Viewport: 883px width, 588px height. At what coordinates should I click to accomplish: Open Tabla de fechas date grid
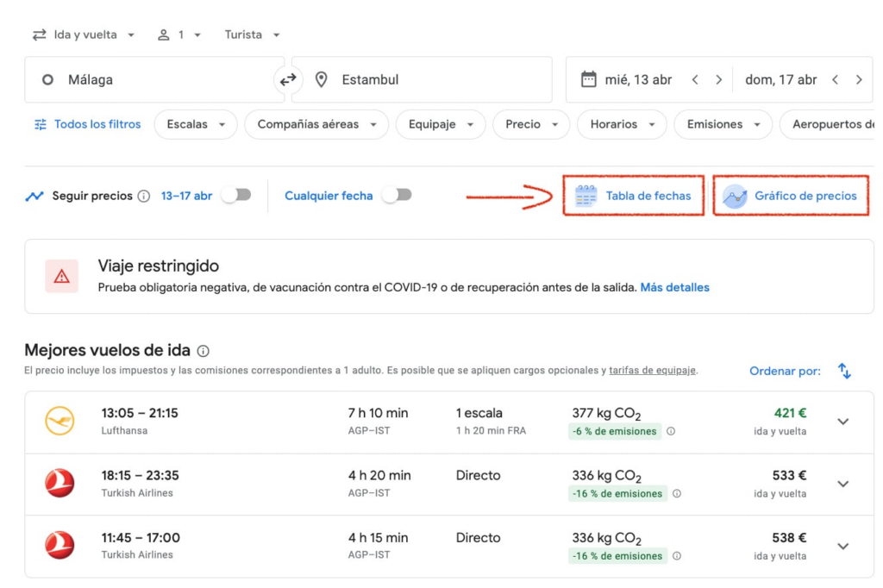click(634, 197)
